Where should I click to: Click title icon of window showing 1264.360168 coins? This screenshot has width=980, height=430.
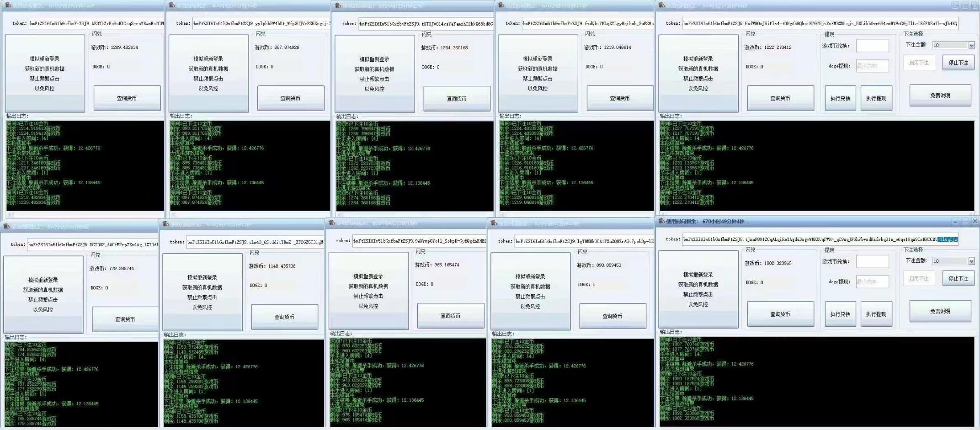(338, 5)
